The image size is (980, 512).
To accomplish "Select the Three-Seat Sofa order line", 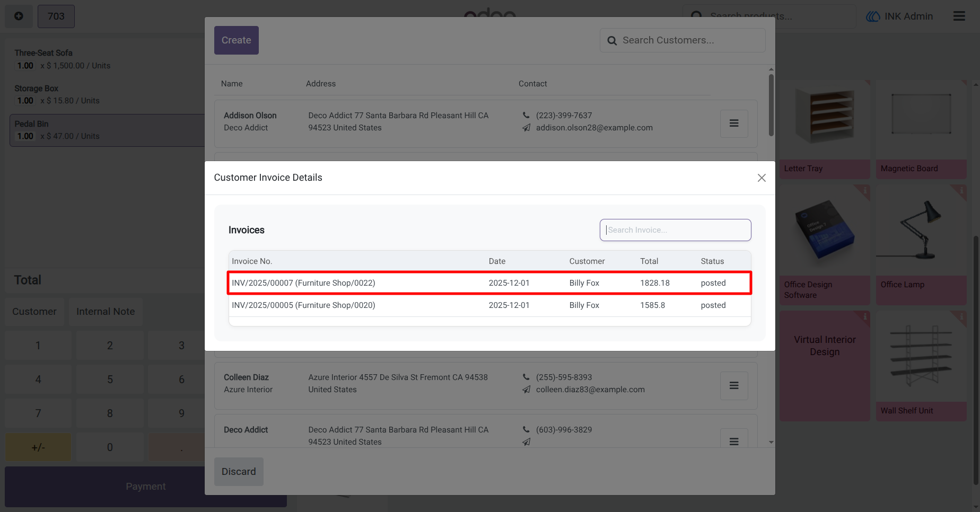I will click(107, 59).
